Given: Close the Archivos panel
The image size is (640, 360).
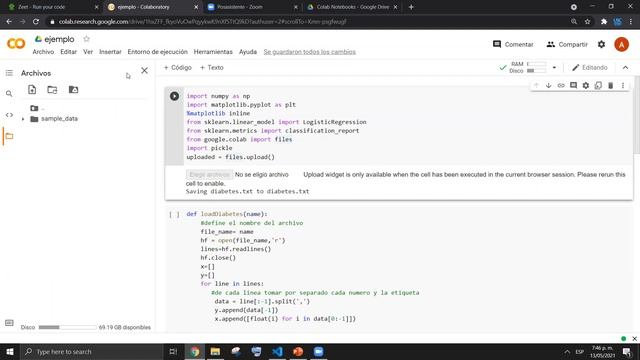Looking at the screenshot, I should [144, 70].
